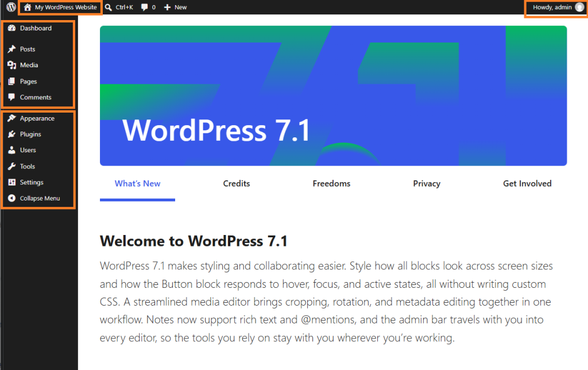588x370 pixels.
Task: Open the Howdy, admin account menu
Action: point(552,7)
